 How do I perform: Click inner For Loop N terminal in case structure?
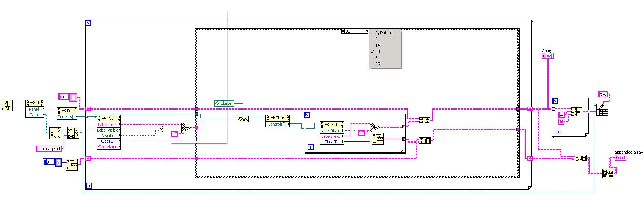coord(307,115)
